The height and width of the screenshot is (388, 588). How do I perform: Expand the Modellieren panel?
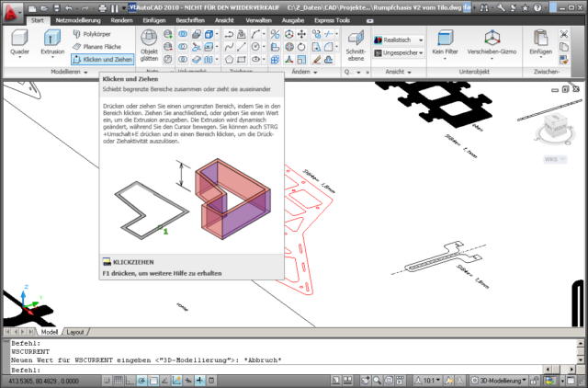69,72
